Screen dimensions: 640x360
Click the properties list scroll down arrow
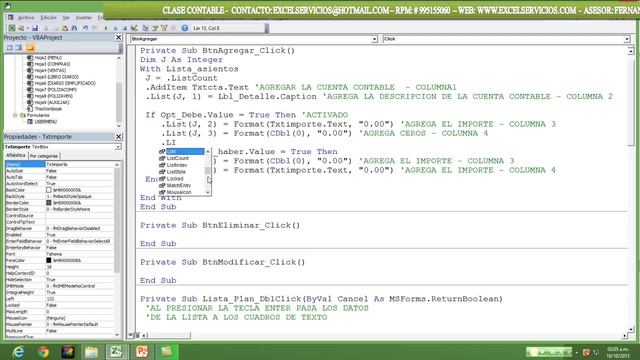117,335
